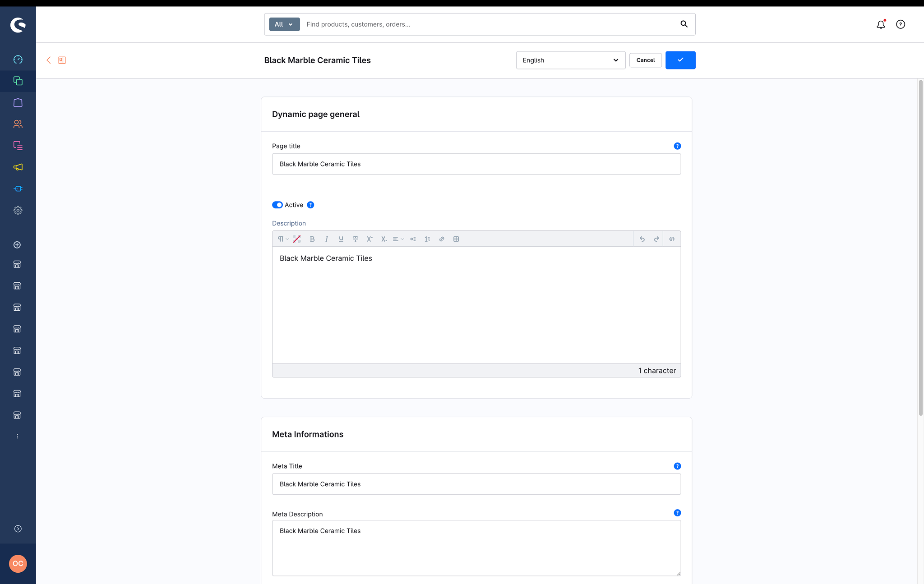Screen dimensions: 924x584
Task: Click the Cancel button
Action: click(646, 60)
